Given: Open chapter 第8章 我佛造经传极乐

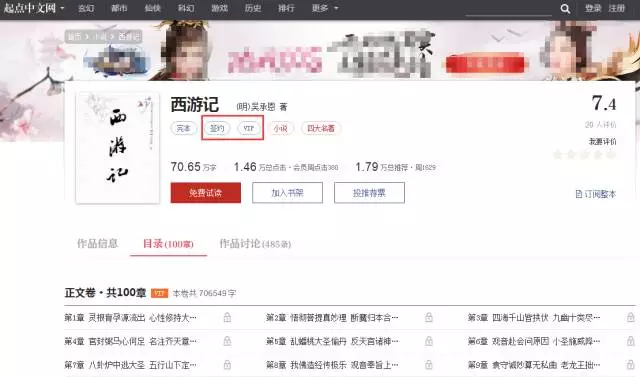Looking at the screenshot, I should click(x=332, y=365).
